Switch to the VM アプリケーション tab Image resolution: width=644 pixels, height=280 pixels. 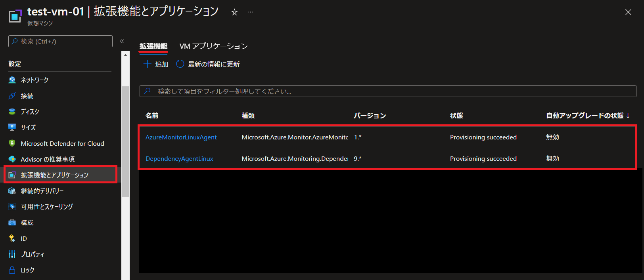(x=213, y=46)
